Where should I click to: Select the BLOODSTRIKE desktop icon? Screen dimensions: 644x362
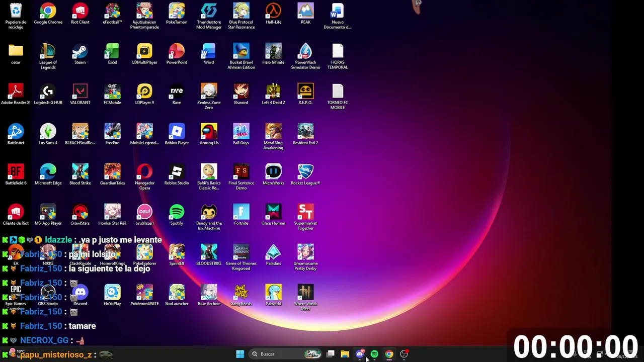pos(209,255)
